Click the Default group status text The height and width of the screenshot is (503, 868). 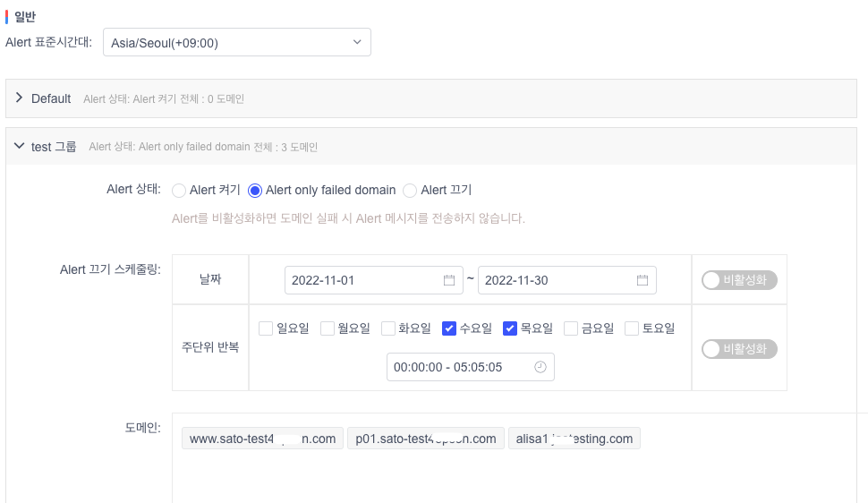164,98
